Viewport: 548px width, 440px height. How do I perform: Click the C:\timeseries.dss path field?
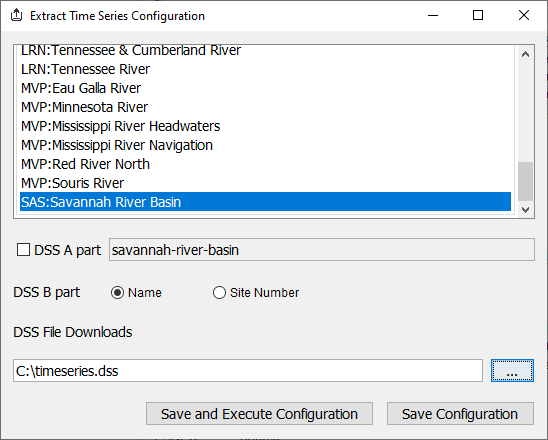tap(248, 370)
